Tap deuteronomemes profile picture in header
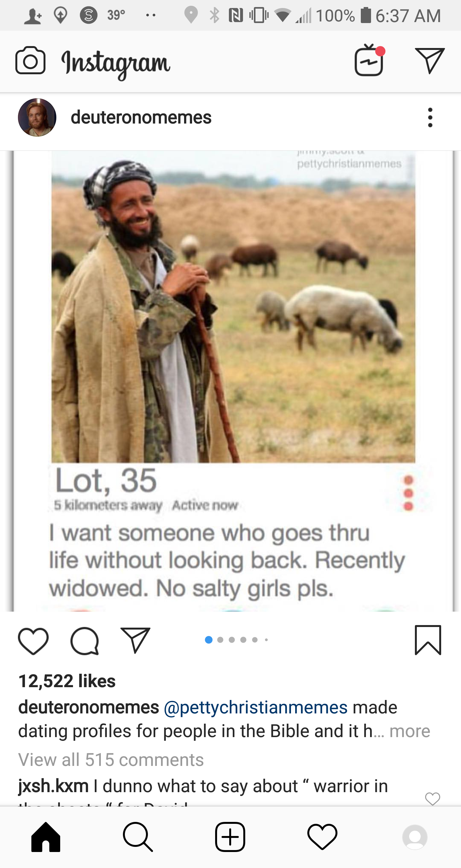 coord(37,117)
